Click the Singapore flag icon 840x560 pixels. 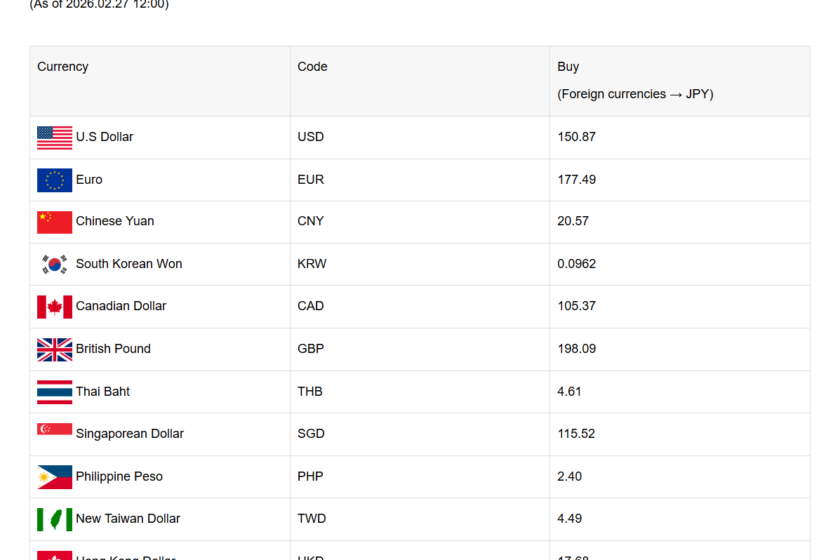coord(54,430)
